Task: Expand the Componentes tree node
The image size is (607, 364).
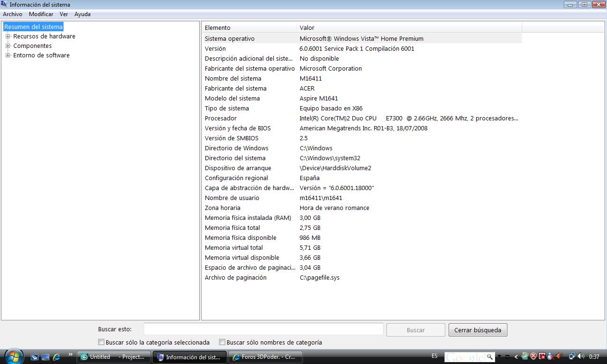Action: pos(8,45)
